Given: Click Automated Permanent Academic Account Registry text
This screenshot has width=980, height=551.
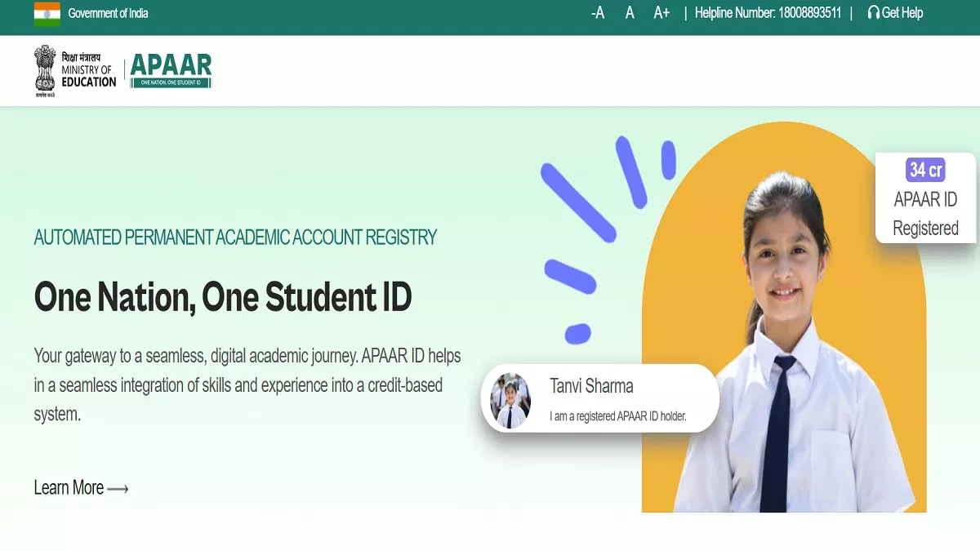Looking at the screenshot, I should [235, 238].
